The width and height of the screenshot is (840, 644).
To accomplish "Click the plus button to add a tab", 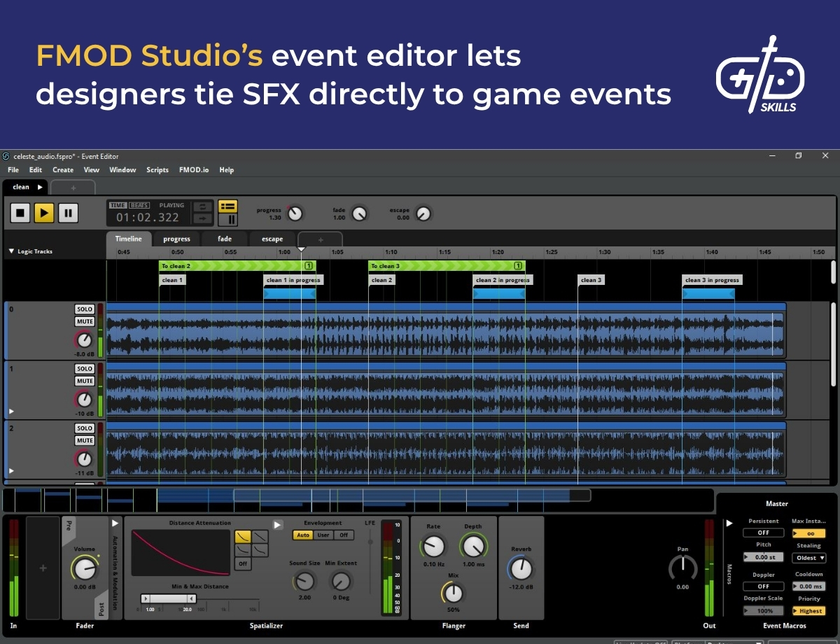I will coord(73,187).
